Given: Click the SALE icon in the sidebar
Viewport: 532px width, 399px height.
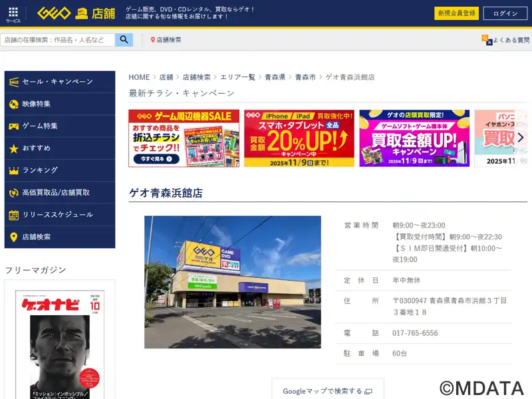Looking at the screenshot, I should coord(13,82).
